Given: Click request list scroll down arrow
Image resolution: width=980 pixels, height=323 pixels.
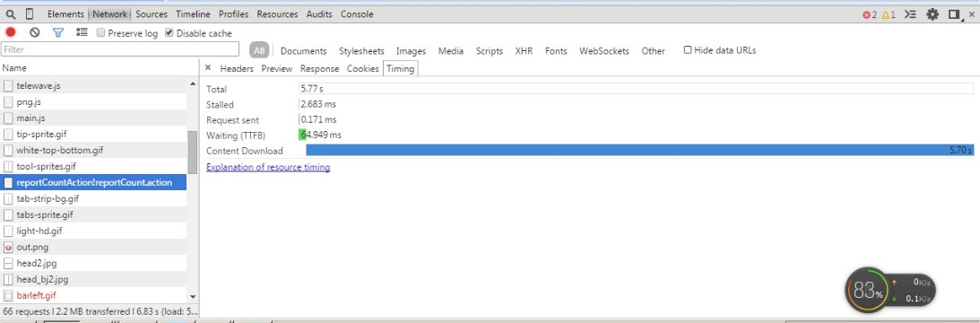Looking at the screenshot, I should point(193,297).
